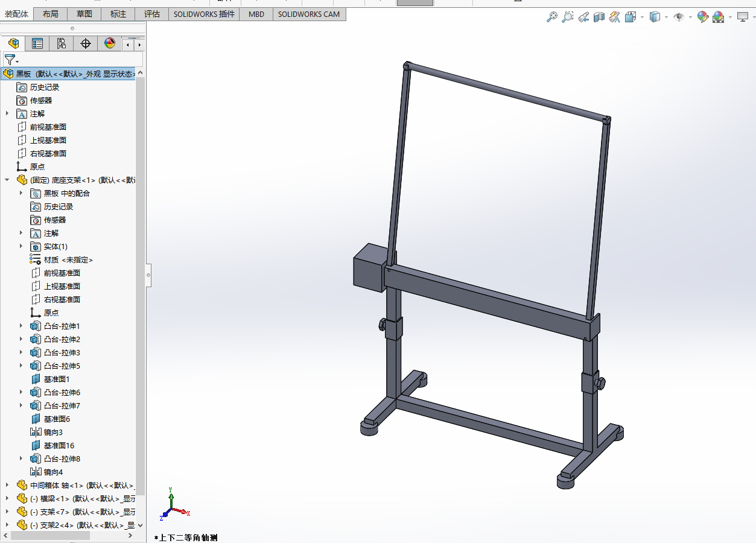Switch to the 评估 tab

(152, 14)
